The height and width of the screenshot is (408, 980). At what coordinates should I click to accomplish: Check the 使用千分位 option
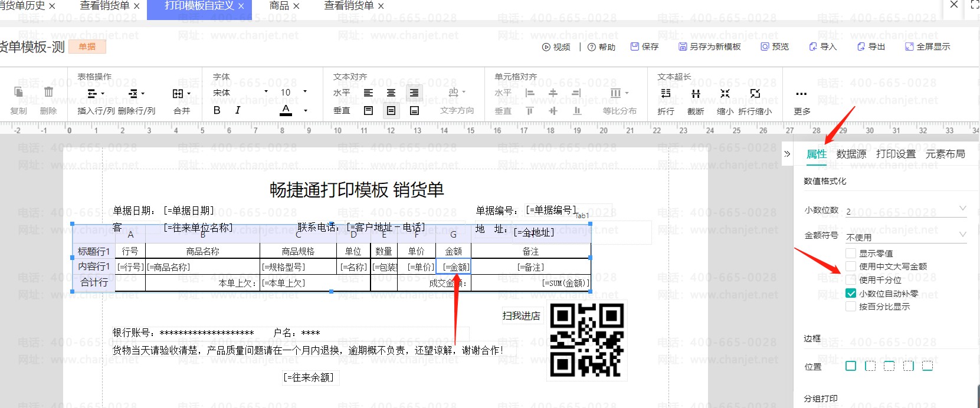pyautogui.click(x=851, y=280)
